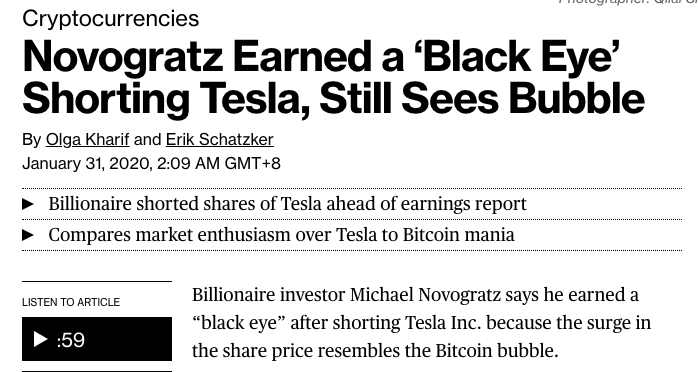Click the word 'By' in the byline
The image size is (698, 372).
click(x=32, y=140)
